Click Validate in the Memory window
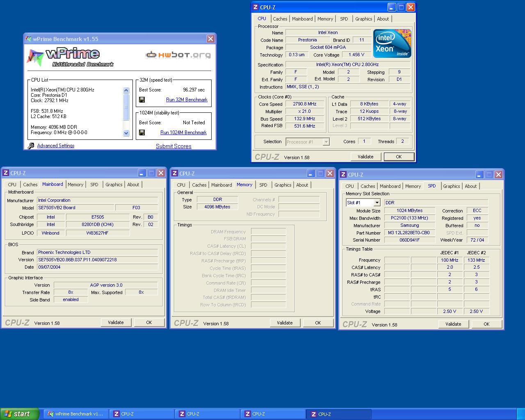This screenshot has width=525, height=420. (285, 323)
